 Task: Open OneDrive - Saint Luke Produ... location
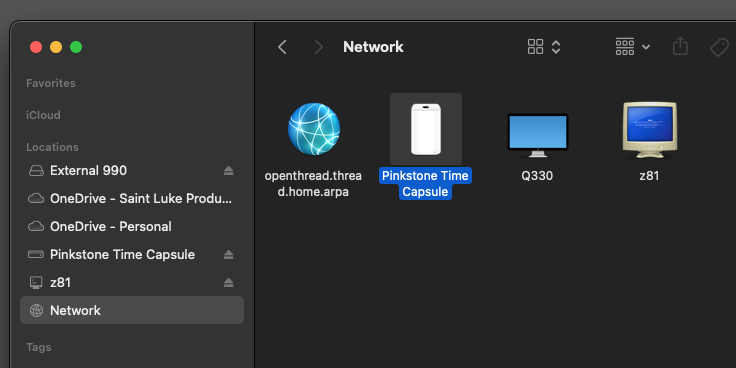click(x=132, y=199)
